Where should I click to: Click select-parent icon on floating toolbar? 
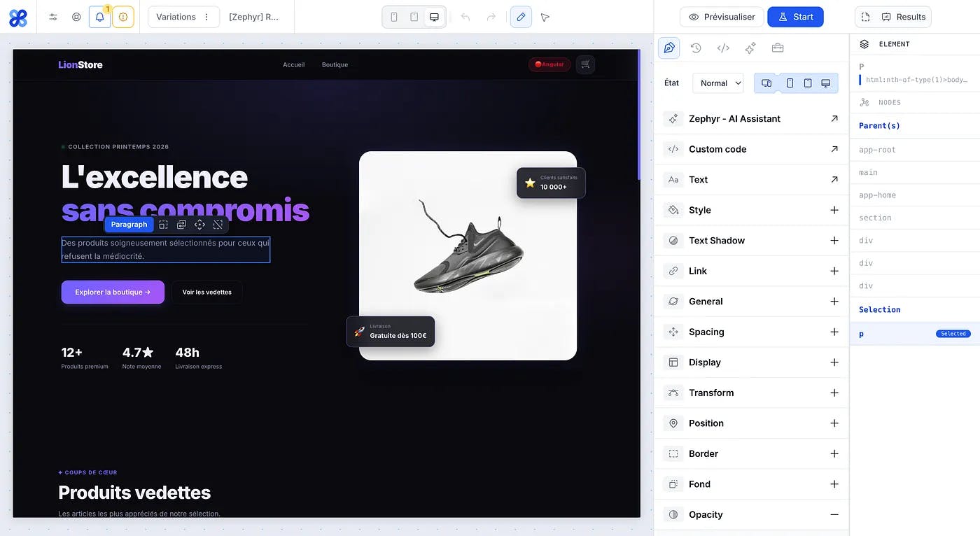[163, 225]
